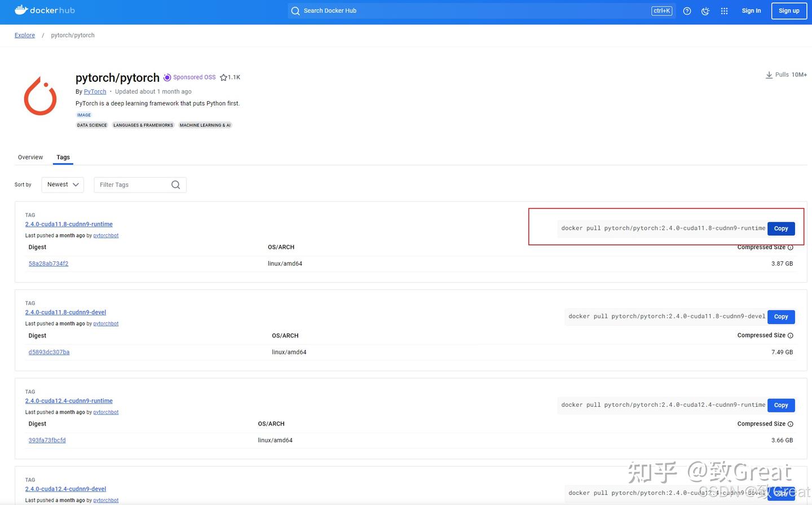Click docker pull text for cuda11.8 devel
812x505 pixels.
(667, 317)
